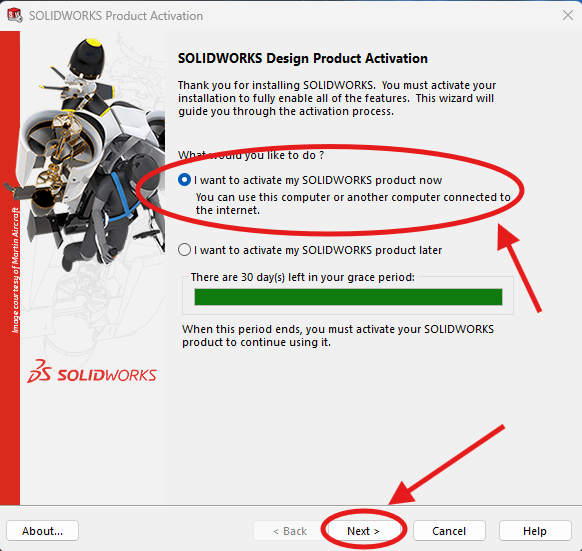Image resolution: width=582 pixels, height=551 pixels.
Task: Close the Product Activation window
Action: 568,15
